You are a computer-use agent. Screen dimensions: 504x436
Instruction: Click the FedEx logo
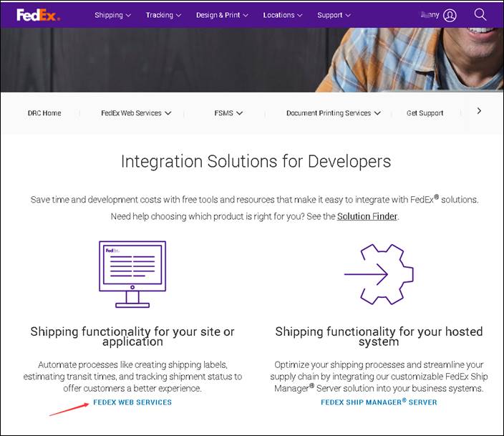pos(38,15)
